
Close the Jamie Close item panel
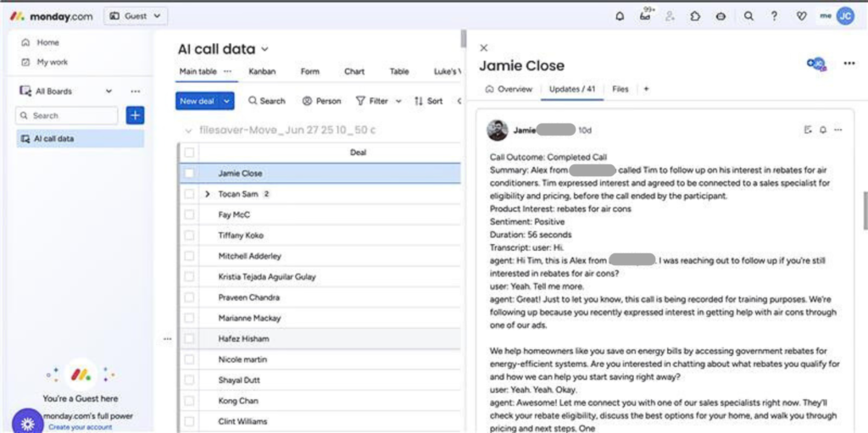[x=484, y=48]
